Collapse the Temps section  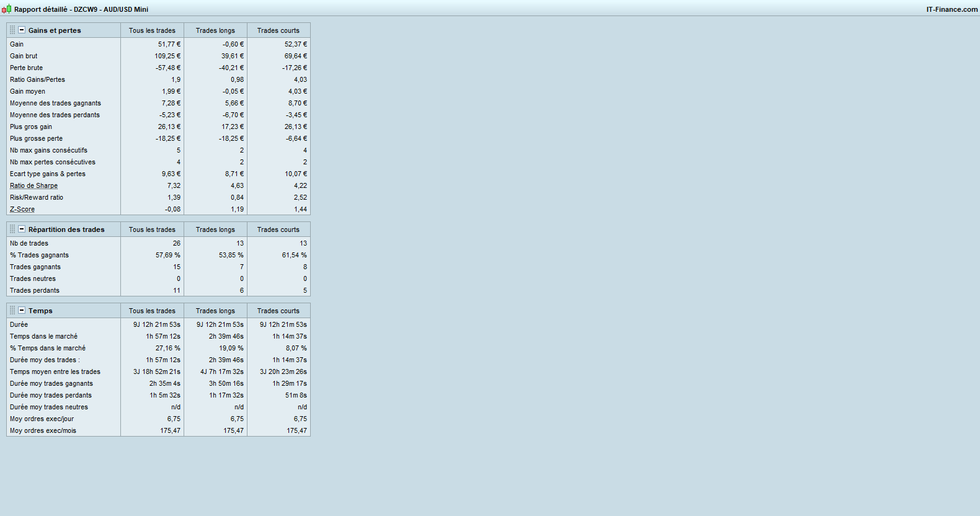click(x=22, y=310)
